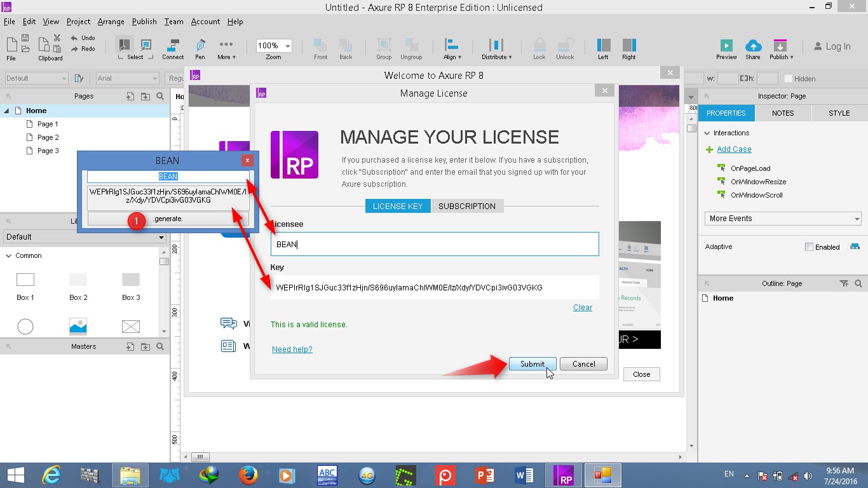The image size is (868, 488).
Task: Click the Key input field
Action: pos(435,287)
